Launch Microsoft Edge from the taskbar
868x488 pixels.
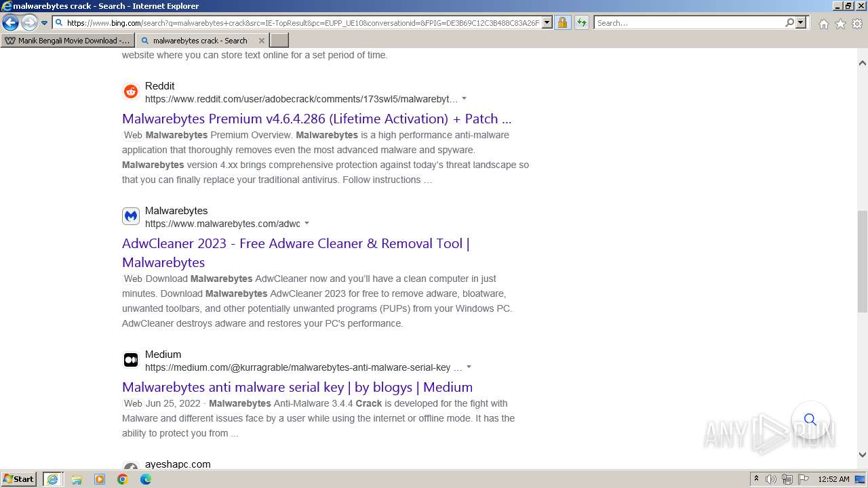click(x=146, y=479)
